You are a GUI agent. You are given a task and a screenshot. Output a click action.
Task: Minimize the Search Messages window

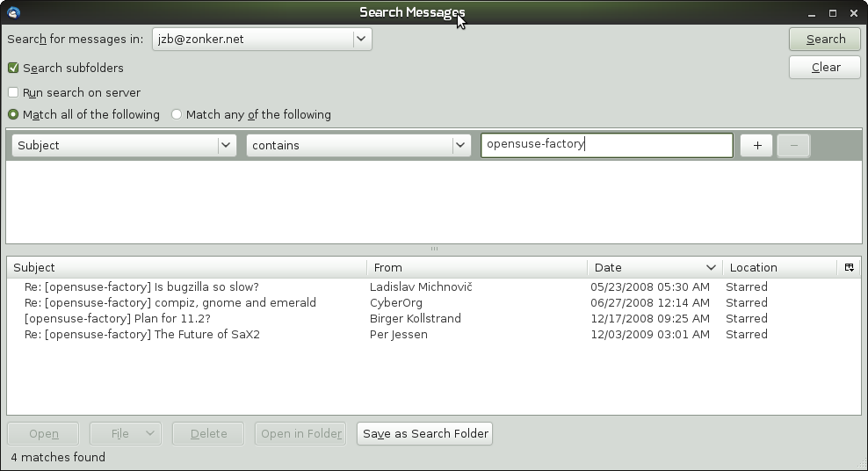click(x=811, y=12)
